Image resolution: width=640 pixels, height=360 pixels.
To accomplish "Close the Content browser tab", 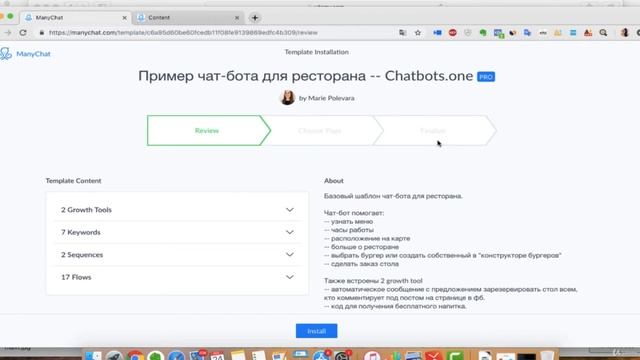I will (237, 18).
